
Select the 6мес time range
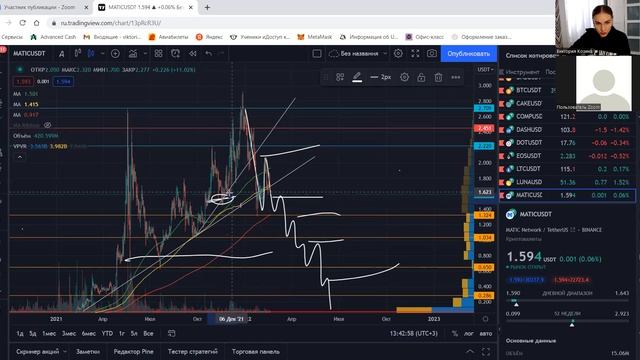pyautogui.click(x=89, y=333)
